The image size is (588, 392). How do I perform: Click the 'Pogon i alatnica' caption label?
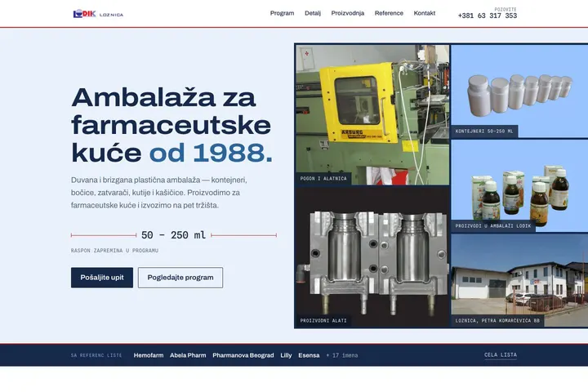click(323, 179)
